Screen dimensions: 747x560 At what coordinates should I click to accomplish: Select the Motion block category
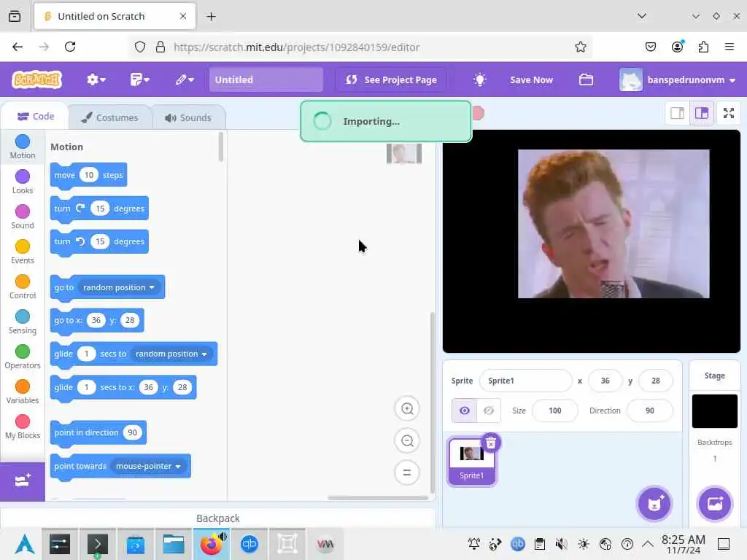click(x=23, y=147)
